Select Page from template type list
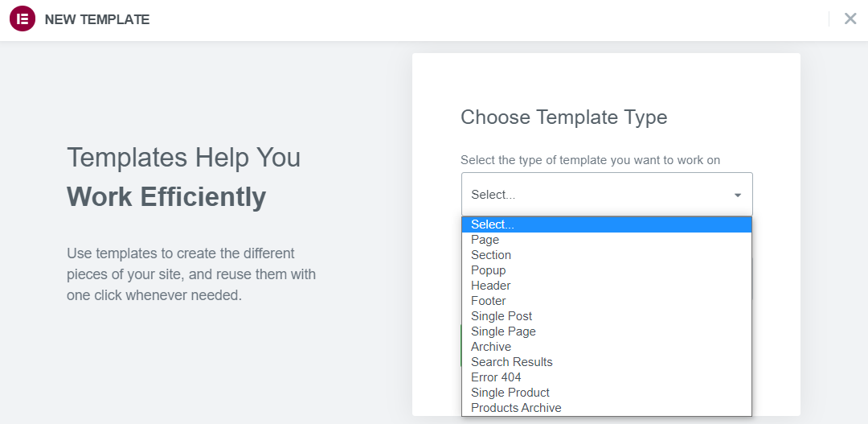This screenshot has height=424, width=868. (607, 240)
